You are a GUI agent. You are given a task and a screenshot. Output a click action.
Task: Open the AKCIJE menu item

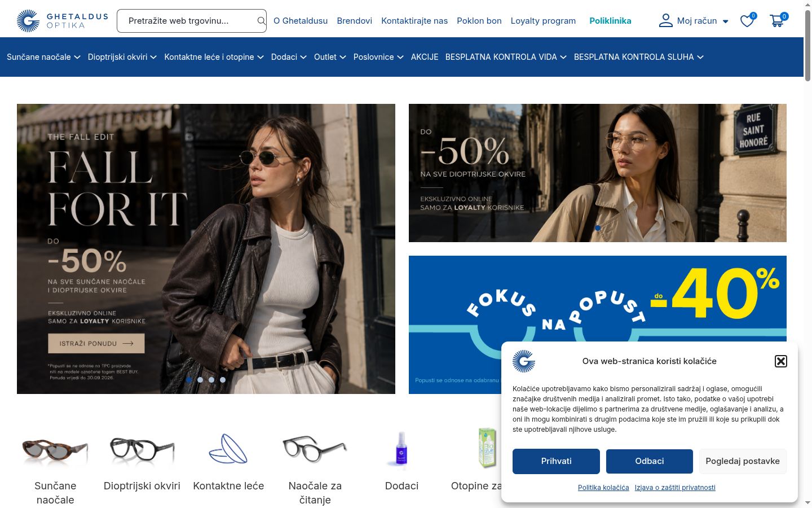point(425,57)
